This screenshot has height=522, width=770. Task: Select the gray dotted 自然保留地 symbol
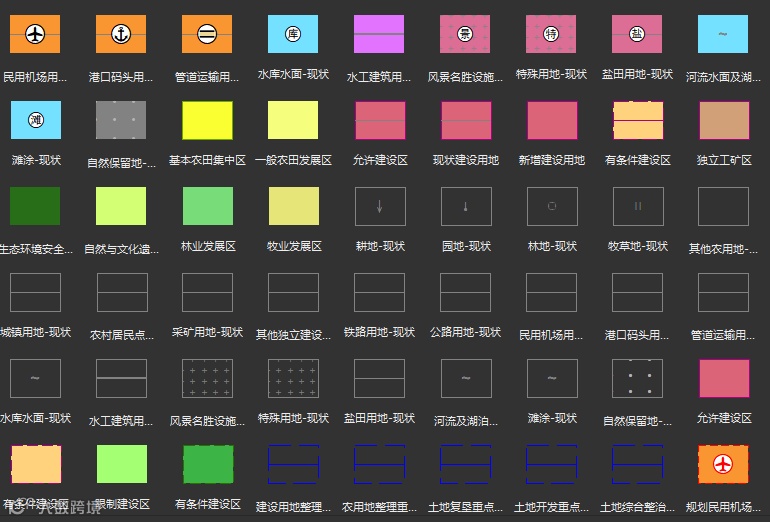coord(121,120)
